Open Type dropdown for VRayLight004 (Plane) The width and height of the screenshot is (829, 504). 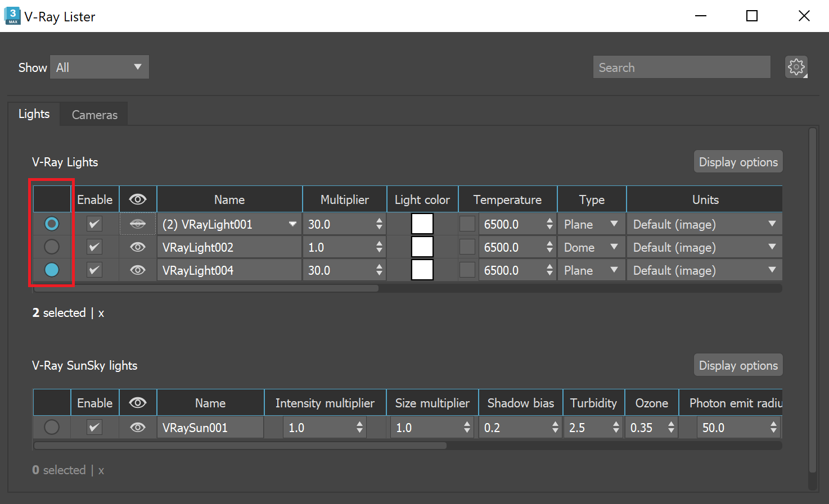point(592,270)
